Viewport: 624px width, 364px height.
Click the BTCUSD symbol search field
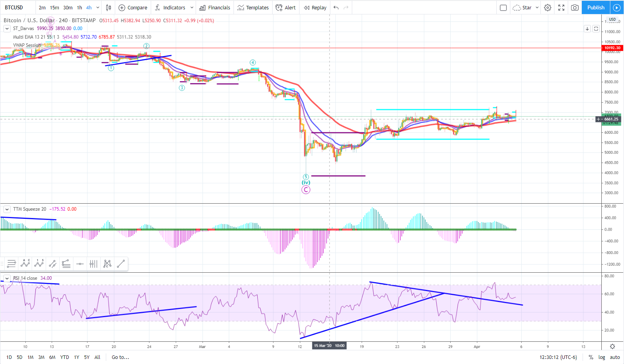pyautogui.click(x=17, y=7)
